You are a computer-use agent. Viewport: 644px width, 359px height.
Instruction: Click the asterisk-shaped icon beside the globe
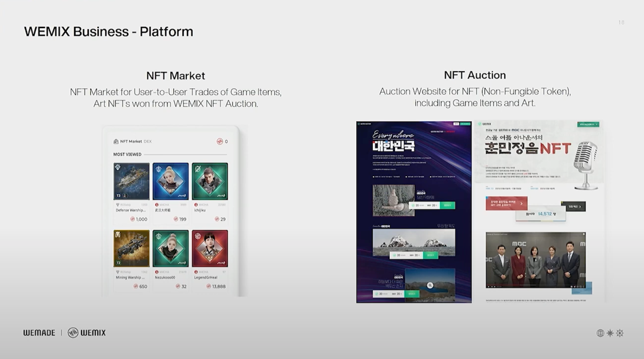[x=610, y=333]
